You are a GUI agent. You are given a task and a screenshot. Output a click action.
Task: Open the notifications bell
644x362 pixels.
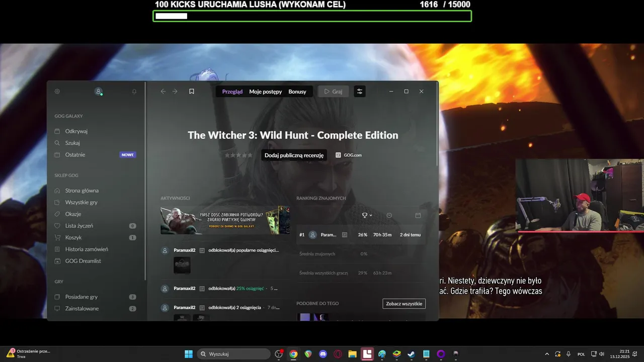coord(134,92)
